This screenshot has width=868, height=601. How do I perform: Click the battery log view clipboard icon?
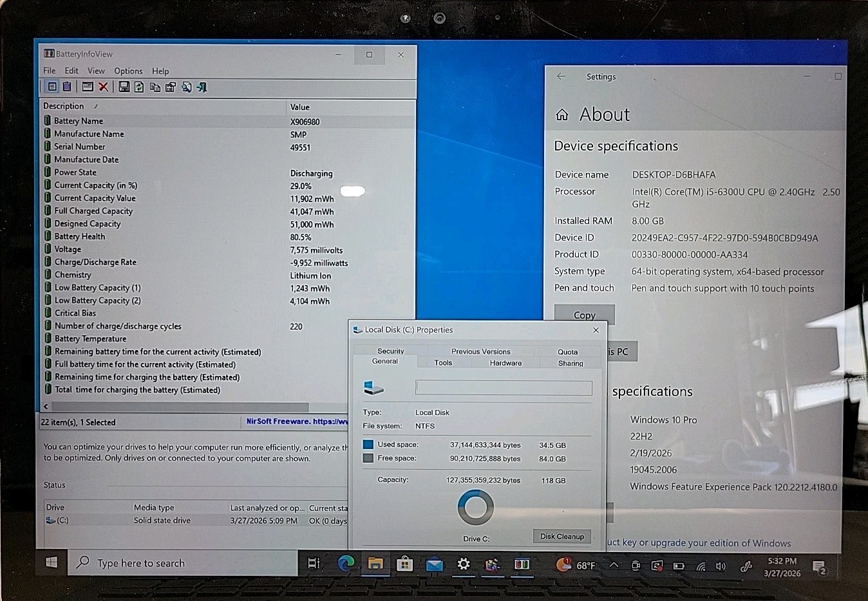click(x=67, y=87)
